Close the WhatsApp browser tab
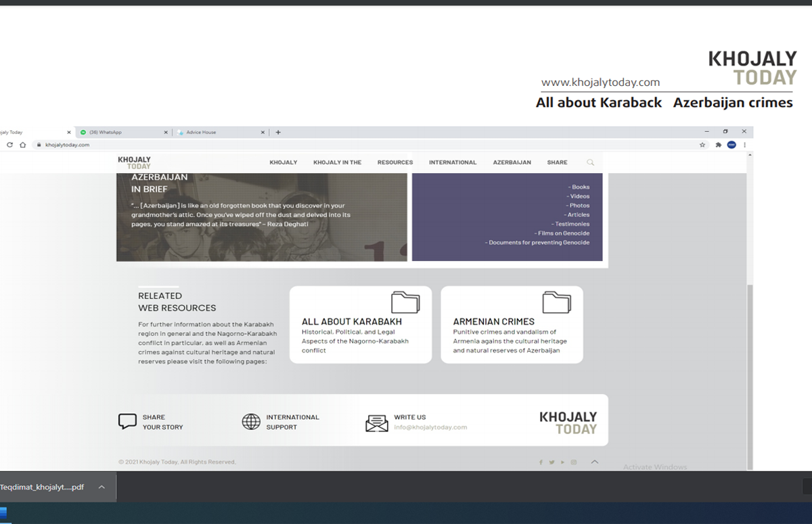 click(x=166, y=132)
